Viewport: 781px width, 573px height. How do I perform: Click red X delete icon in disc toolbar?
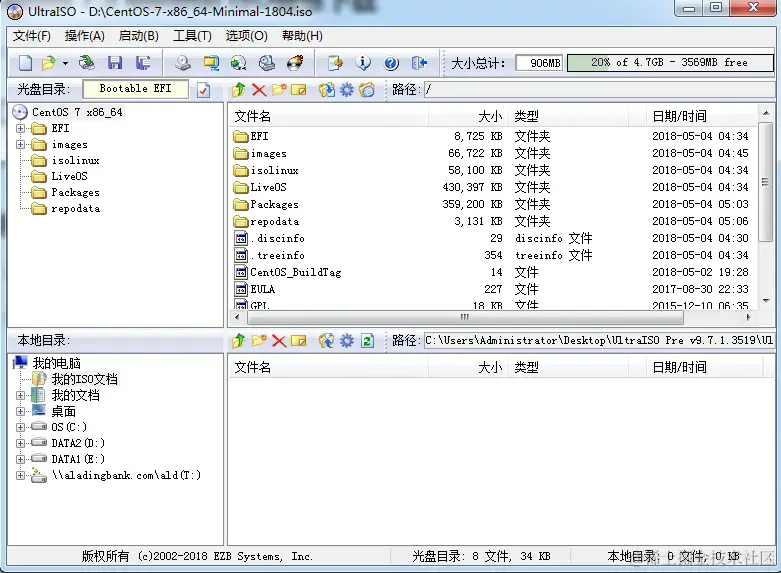(259, 90)
